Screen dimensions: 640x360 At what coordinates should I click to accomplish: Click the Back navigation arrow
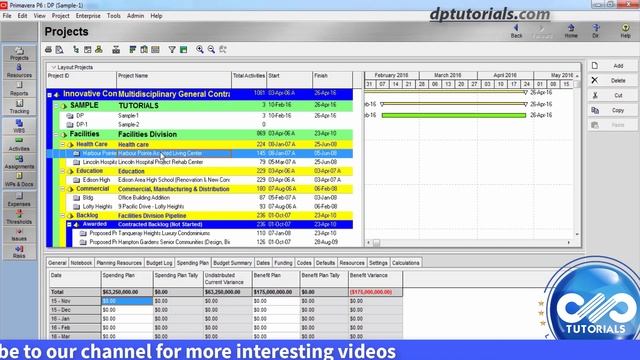click(516, 31)
